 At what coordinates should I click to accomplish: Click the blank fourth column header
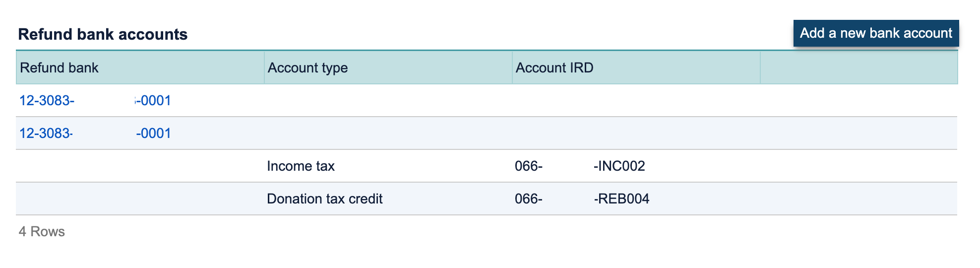point(859,67)
